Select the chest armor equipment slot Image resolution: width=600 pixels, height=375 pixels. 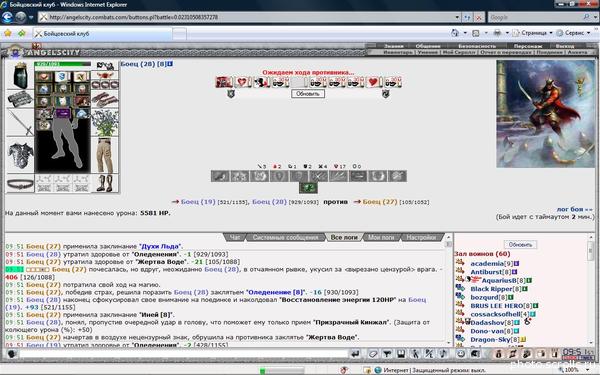point(20,156)
